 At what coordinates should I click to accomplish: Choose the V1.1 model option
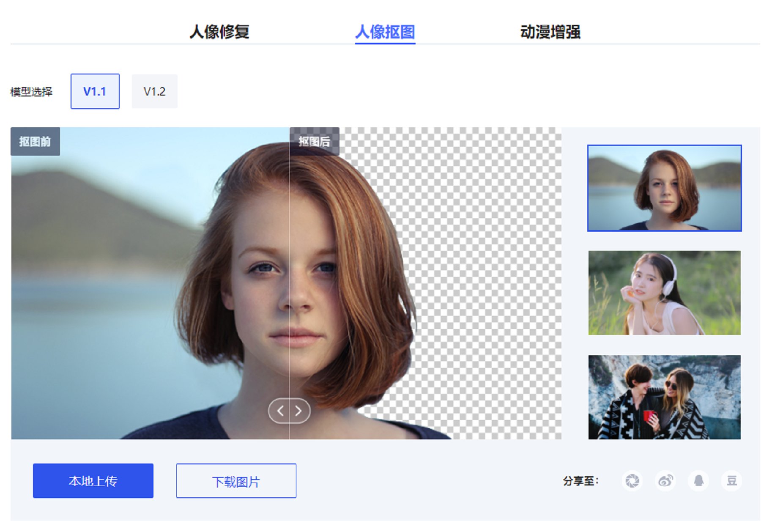pos(95,91)
